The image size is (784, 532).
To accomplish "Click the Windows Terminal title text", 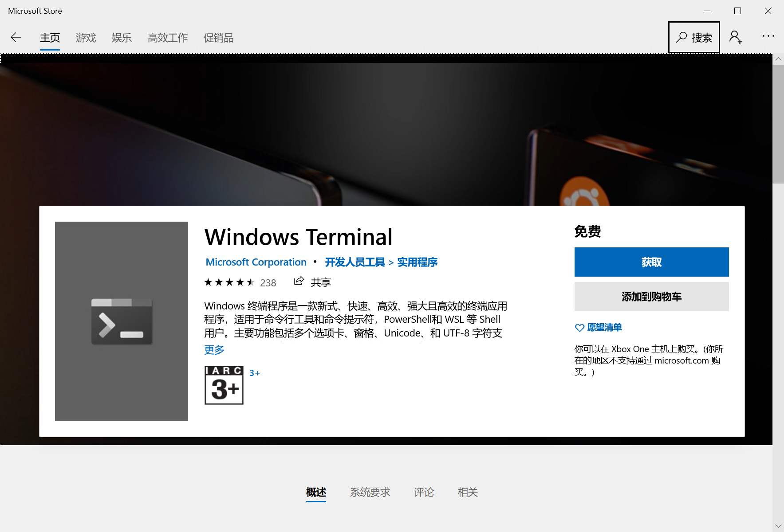I will tap(299, 237).
